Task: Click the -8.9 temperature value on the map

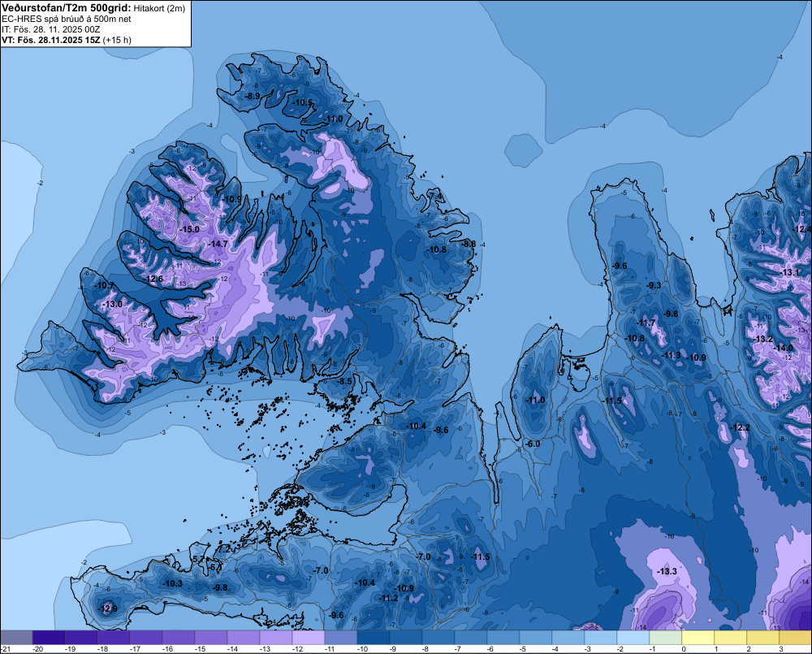Action: click(252, 97)
